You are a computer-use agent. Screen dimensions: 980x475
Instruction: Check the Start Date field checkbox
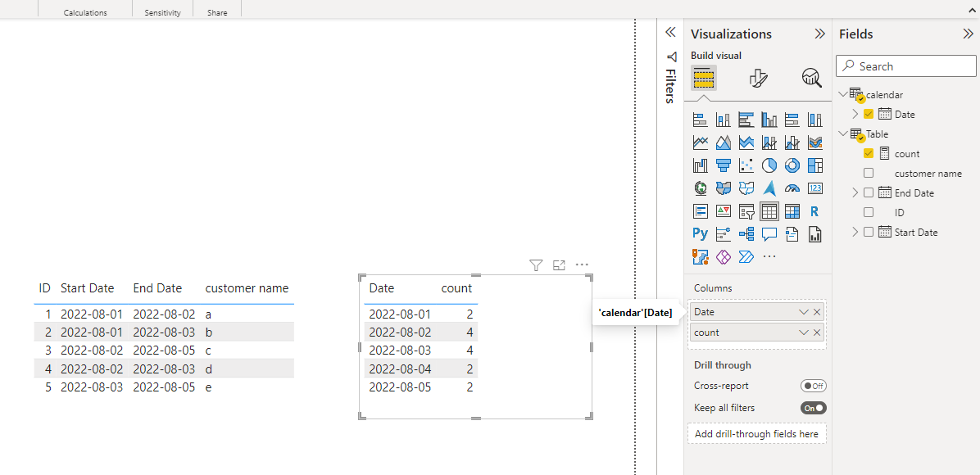(x=868, y=232)
